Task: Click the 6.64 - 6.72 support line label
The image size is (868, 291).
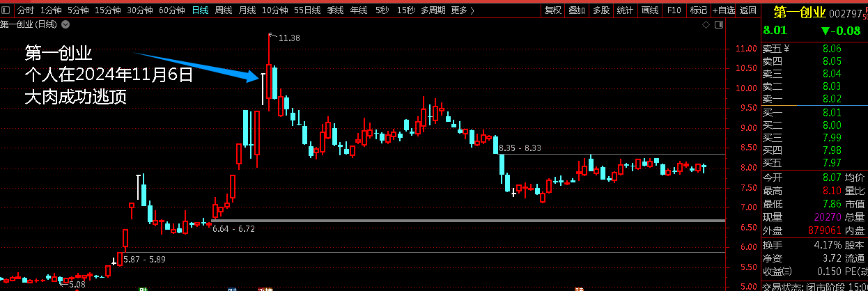Action: 234,228
